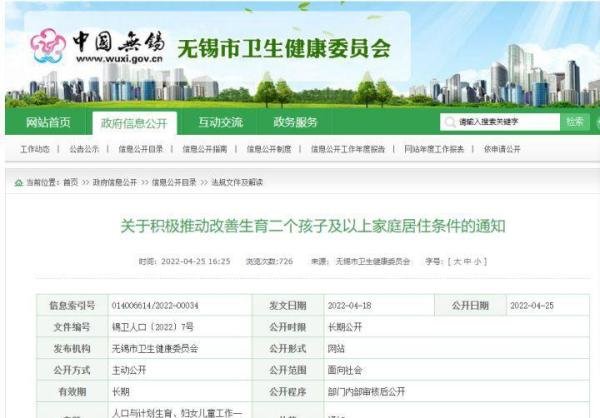Open the 信息公开目录 submenu link
600x418 pixels.
click(x=140, y=149)
